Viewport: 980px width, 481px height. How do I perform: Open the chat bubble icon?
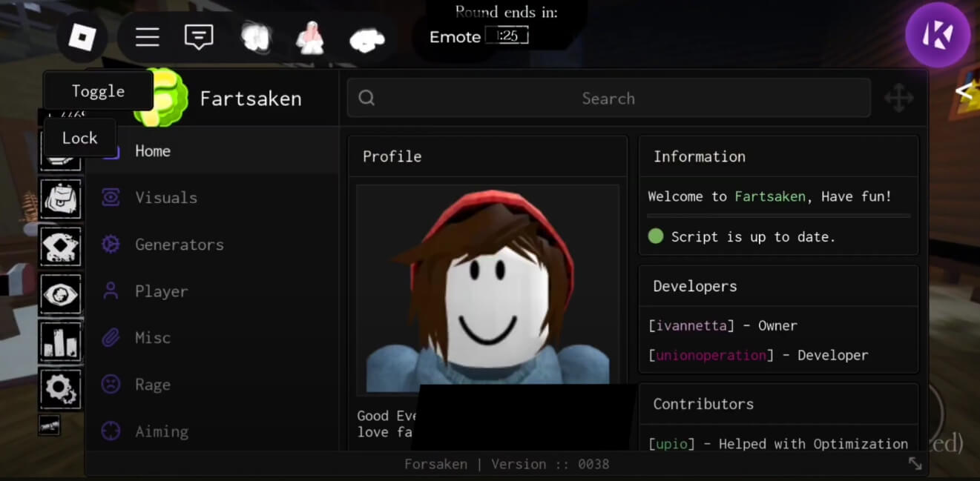[199, 37]
